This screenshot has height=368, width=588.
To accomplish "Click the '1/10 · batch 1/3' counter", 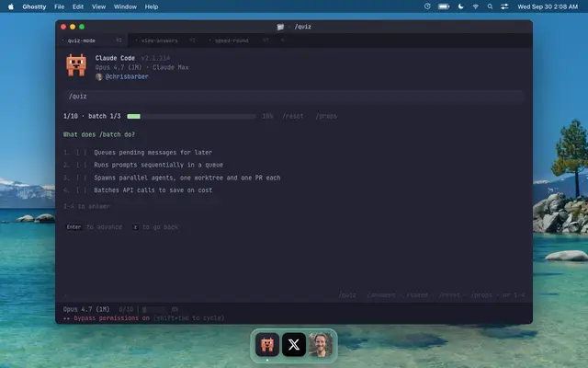I will pos(92,117).
